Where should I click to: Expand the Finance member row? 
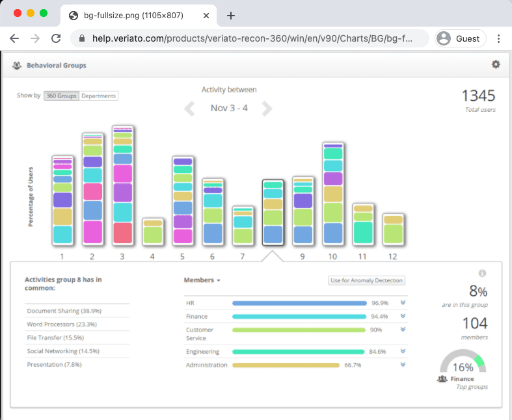(x=403, y=316)
